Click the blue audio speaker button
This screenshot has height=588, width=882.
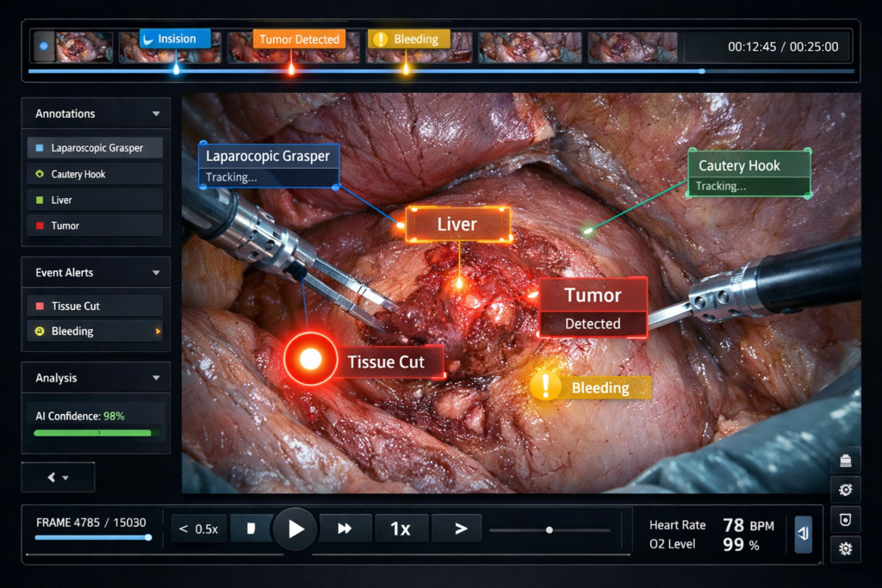[x=803, y=535]
